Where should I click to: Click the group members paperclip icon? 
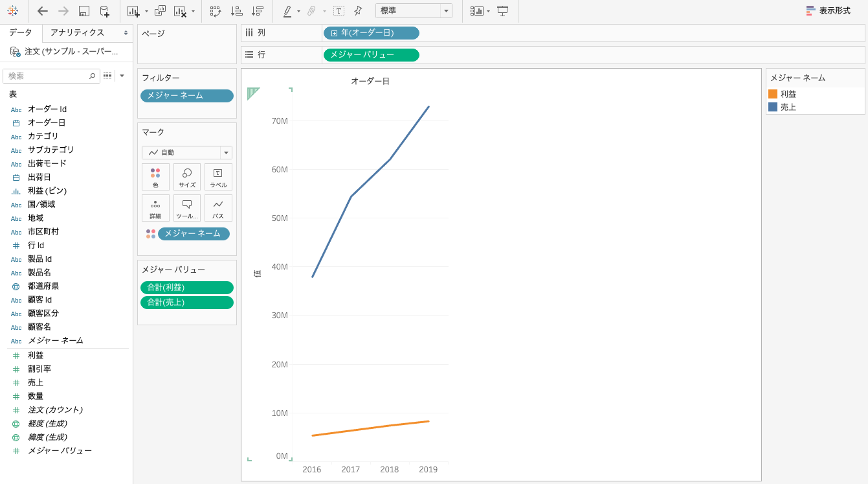point(311,11)
